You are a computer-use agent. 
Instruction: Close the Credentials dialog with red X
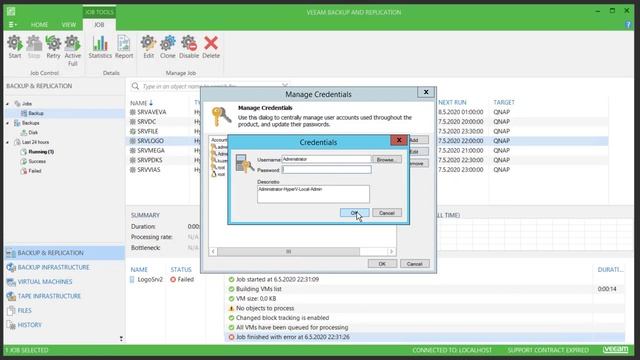[399, 140]
